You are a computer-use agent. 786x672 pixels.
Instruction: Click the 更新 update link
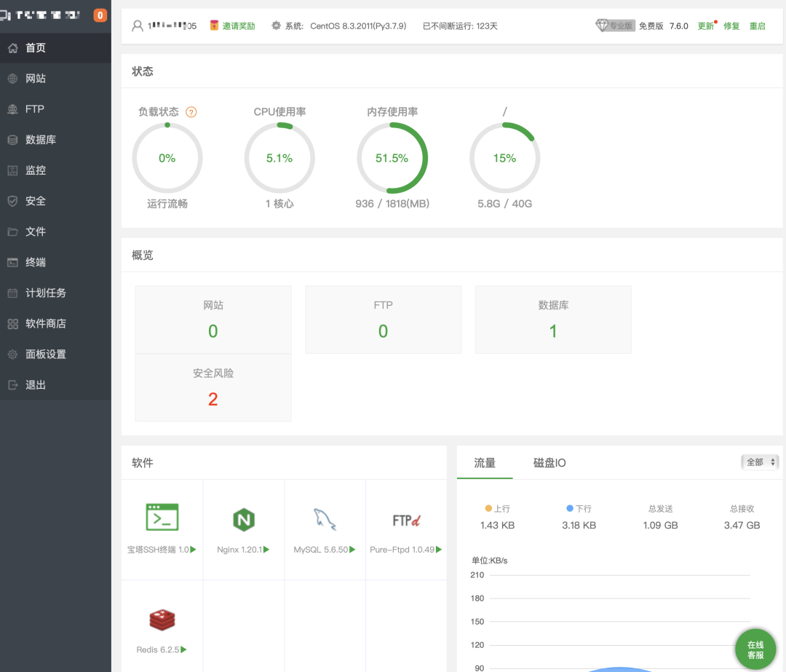click(x=706, y=25)
